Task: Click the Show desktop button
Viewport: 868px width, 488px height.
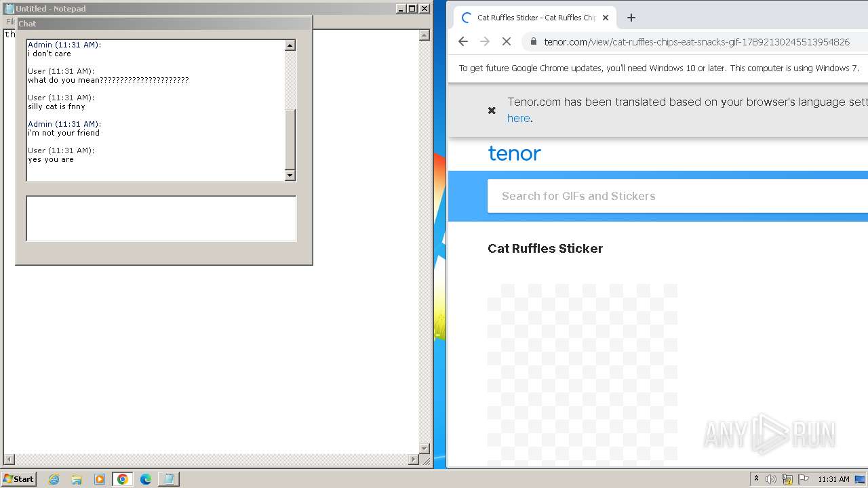Action: (x=860, y=479)
